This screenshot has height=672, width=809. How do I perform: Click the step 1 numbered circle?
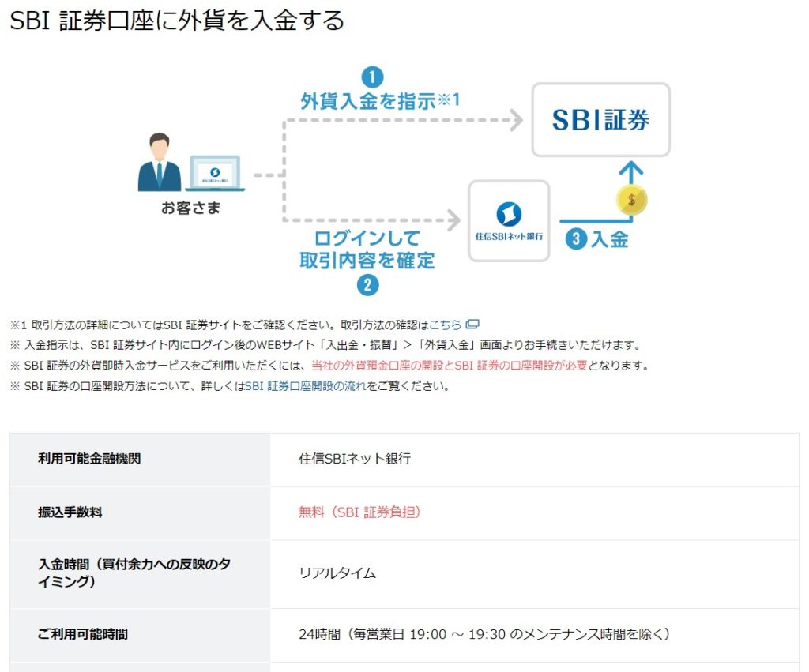[x=371, y=77]
